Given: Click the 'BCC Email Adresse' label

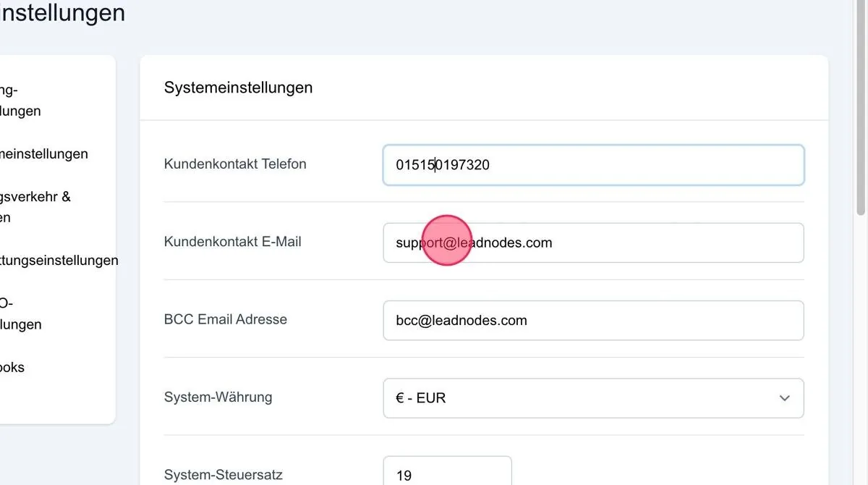Looking at the screenshot, I should click(x=226, y=319).
